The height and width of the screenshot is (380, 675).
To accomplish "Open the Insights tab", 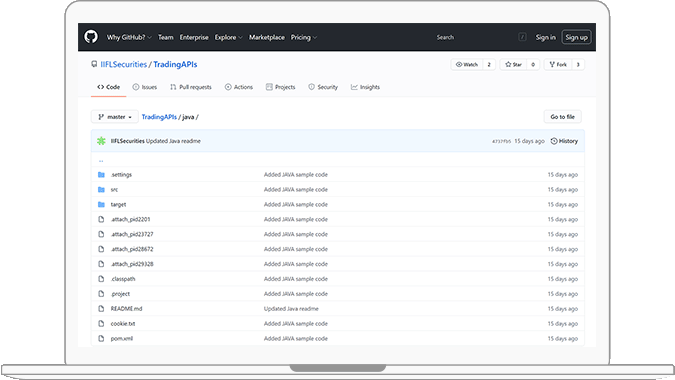I will point(365,87).
